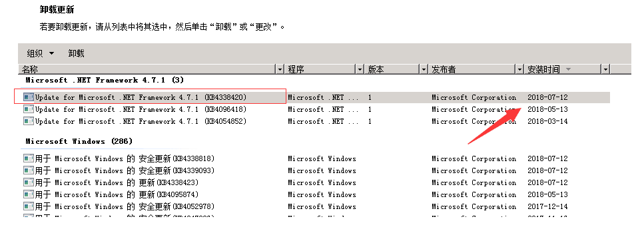The width and height of the screenshot is (644, 241).
Task: Expand the 发布者 column dropdown arrow
Action: click(x=520, y=69)
